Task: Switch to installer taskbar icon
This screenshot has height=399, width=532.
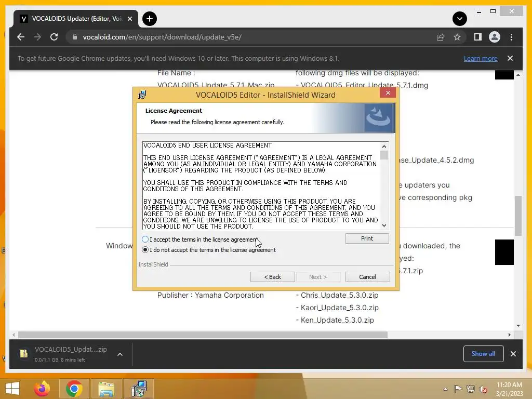Action: point(139,389)
